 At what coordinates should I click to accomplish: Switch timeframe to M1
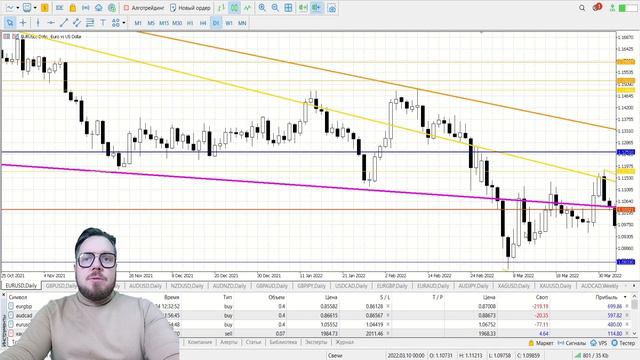tap(138, 23)
